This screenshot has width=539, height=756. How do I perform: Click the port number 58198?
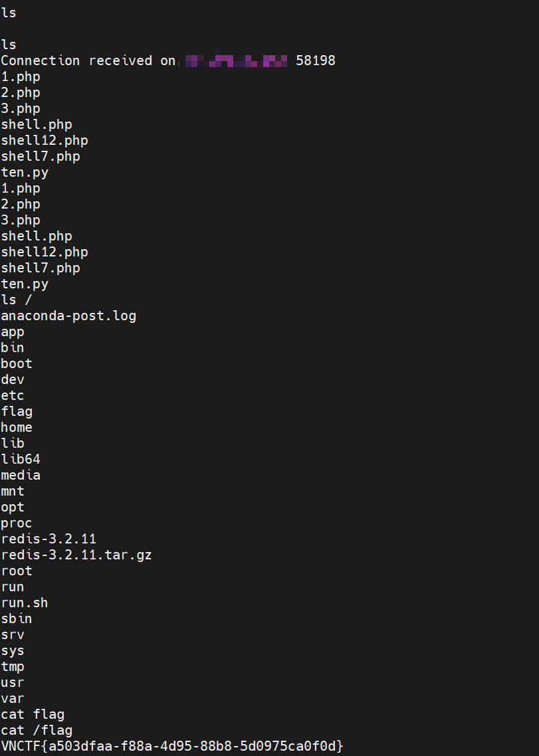(316, 60)
